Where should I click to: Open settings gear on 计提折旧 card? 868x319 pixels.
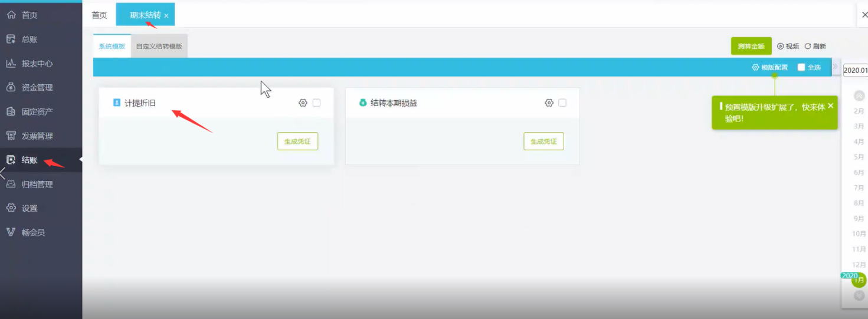pyautogui.click(x=303, y=103)
